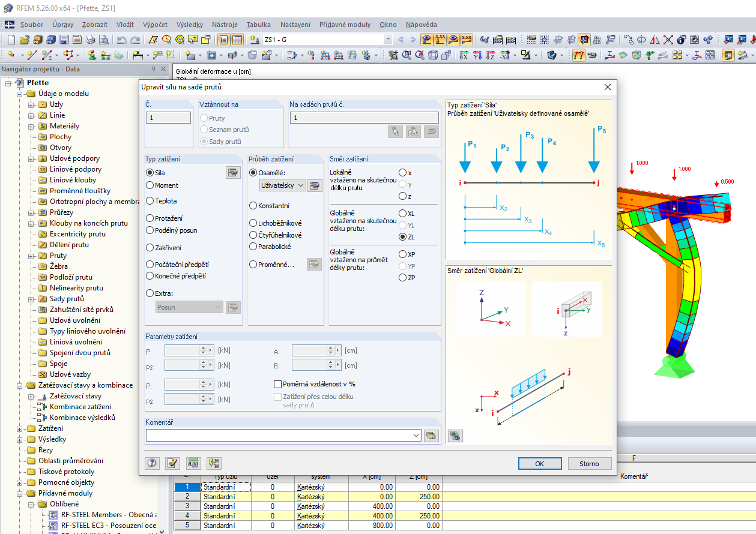Click the Redo arrow in the toolbar
The height and width of the screenshot is (534, 756).
[135, 40]
